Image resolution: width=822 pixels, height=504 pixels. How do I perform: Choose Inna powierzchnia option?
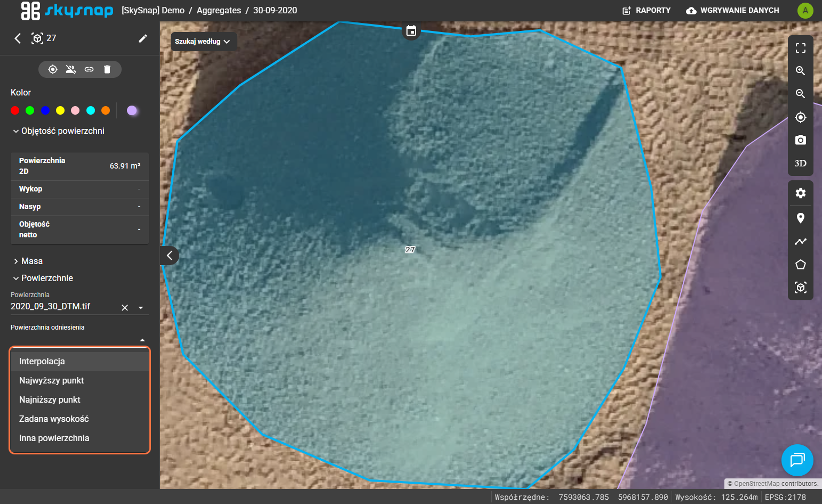click(x=80, y=438)
